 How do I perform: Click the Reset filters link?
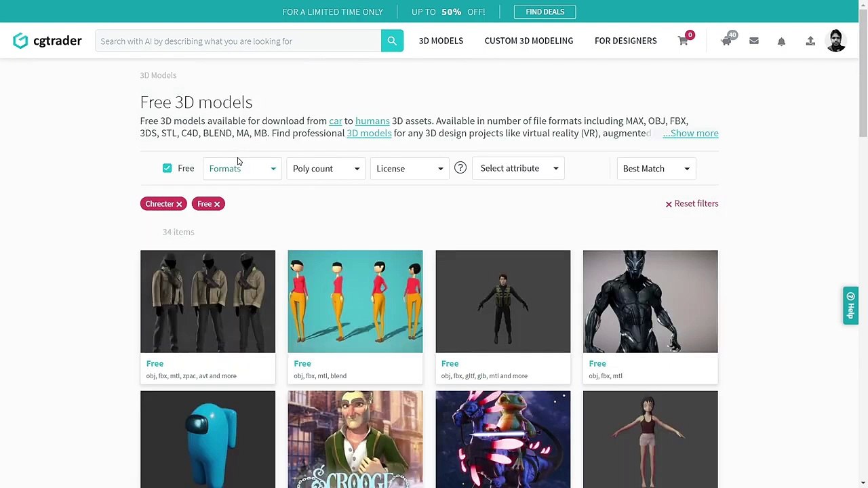point(692,203)
